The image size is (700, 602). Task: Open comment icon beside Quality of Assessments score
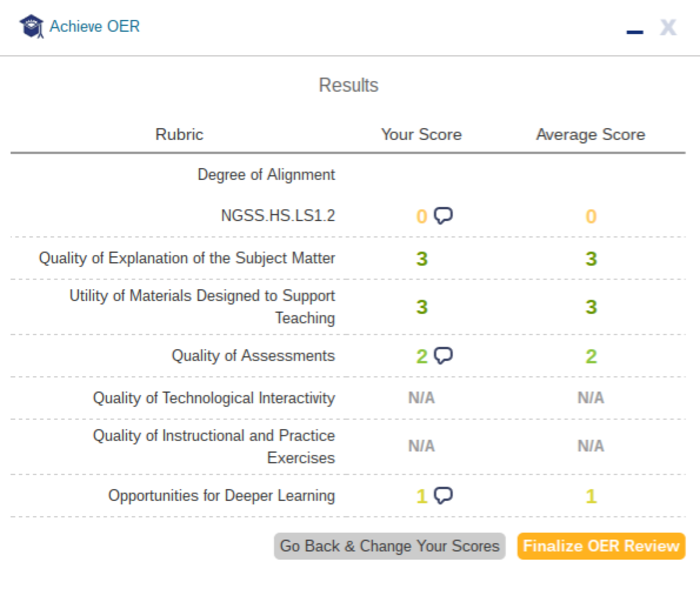coord(444,355)
